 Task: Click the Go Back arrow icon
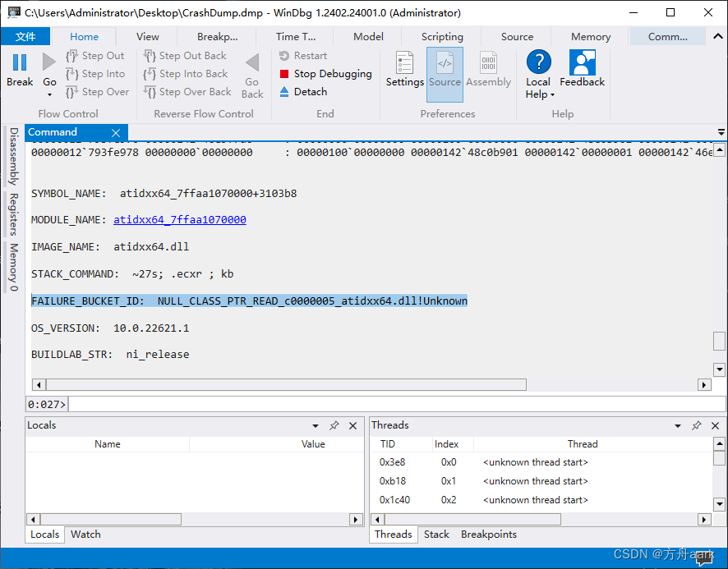[x=252, y=62]
